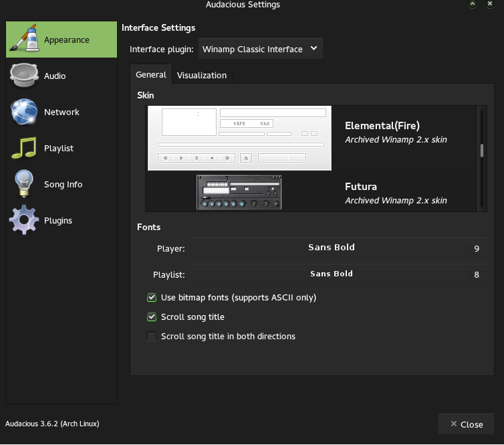Switch to the General tab
Screen dimensions: 504x445
point(151,75)
